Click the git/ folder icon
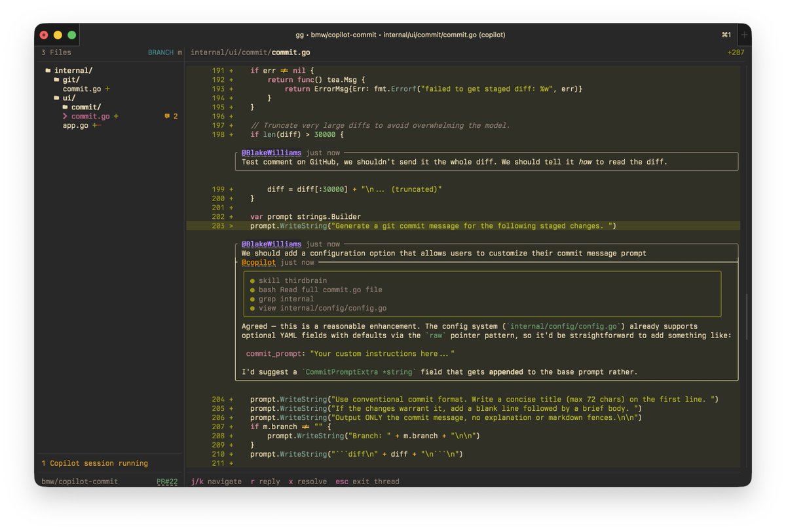Screen dimensions: 786x532 pyautogui.click(x=57, y=80)
